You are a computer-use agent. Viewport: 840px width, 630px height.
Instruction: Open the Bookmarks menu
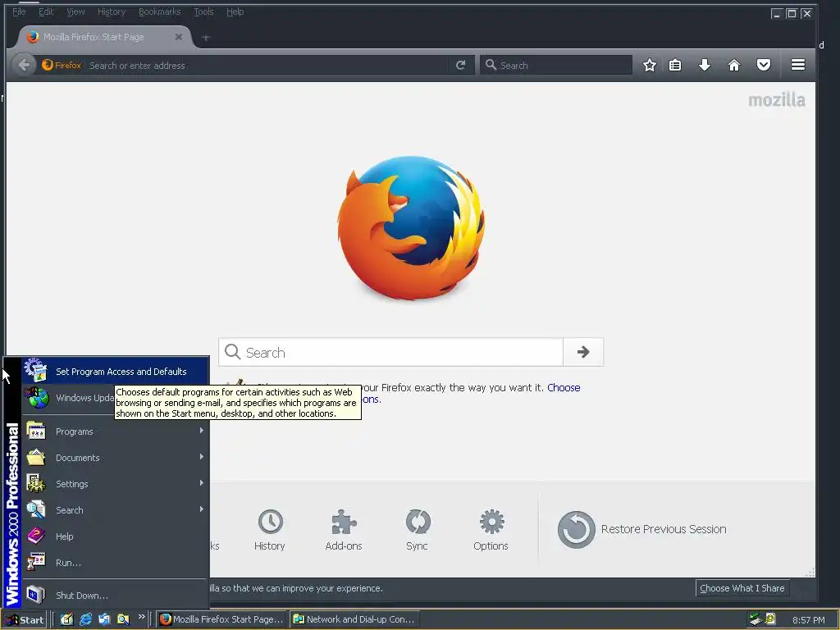coord(160,11)
